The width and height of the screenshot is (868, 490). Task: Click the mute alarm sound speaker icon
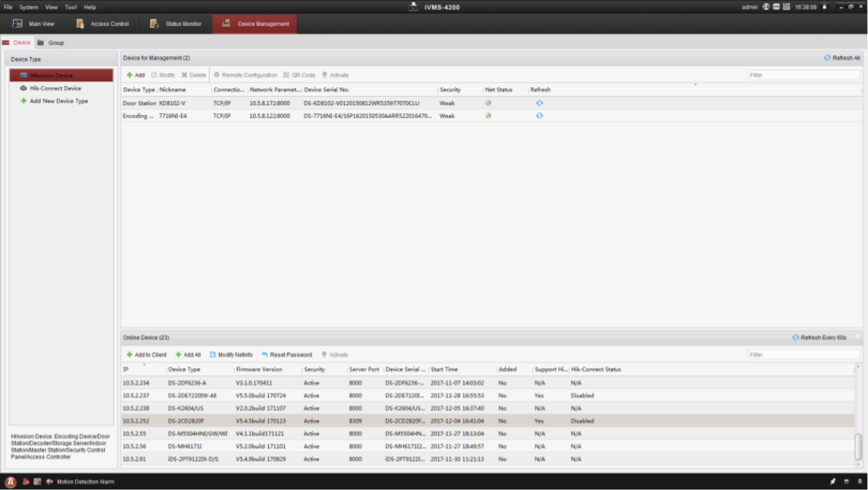(50, 481)
